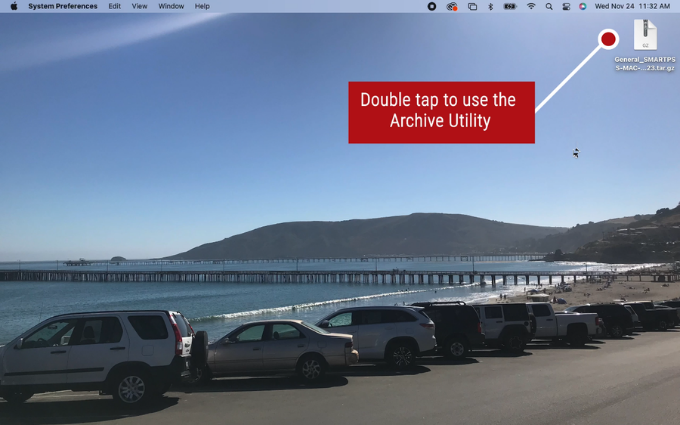Click the screen mirroring menu bar icon
The height and width of the screenshot is (425, 680).
472,6
